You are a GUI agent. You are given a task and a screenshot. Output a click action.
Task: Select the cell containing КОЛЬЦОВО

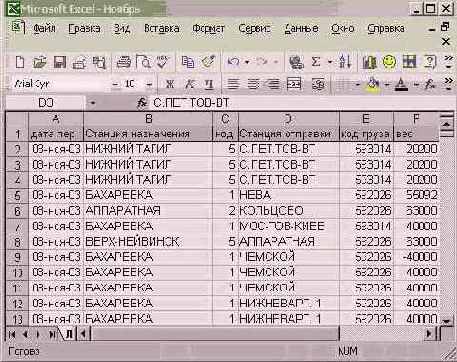[289, 211]
